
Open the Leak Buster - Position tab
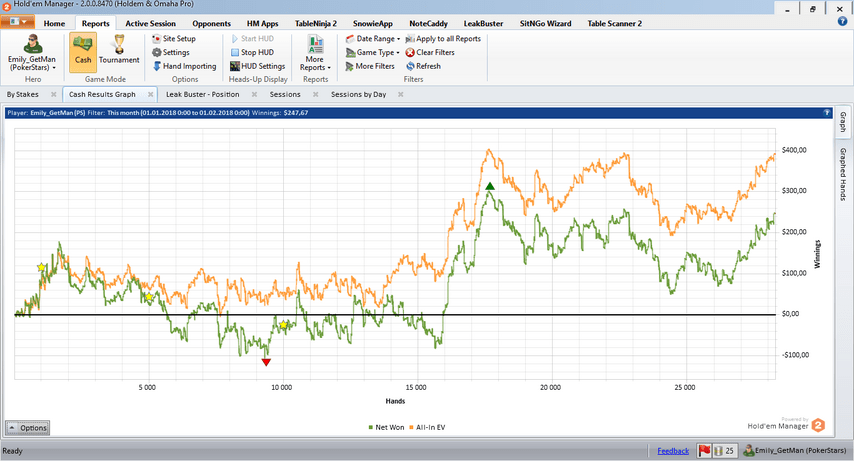203,94
